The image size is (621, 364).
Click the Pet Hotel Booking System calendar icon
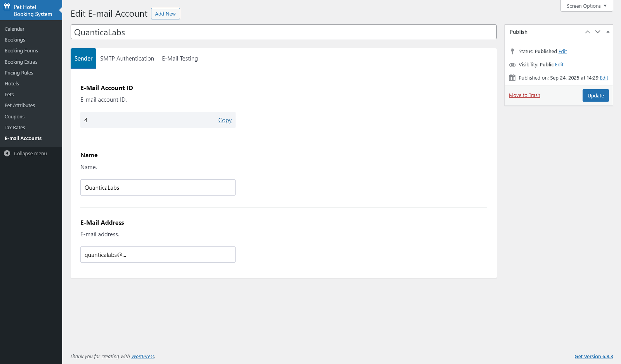tap(7, 7)
